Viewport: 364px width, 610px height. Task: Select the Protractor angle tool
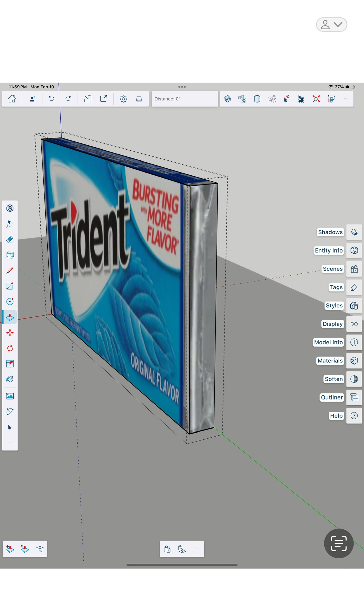coord(10,412)
